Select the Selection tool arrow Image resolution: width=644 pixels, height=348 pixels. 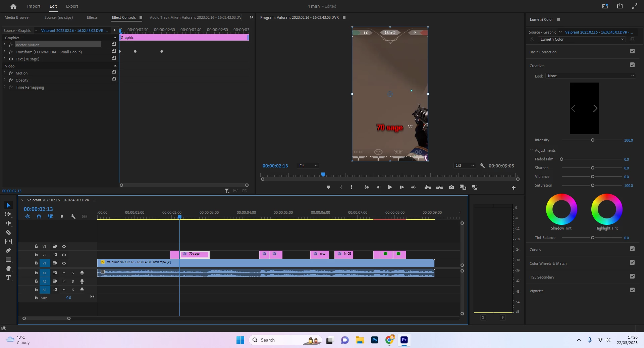(x=8, y=205)
